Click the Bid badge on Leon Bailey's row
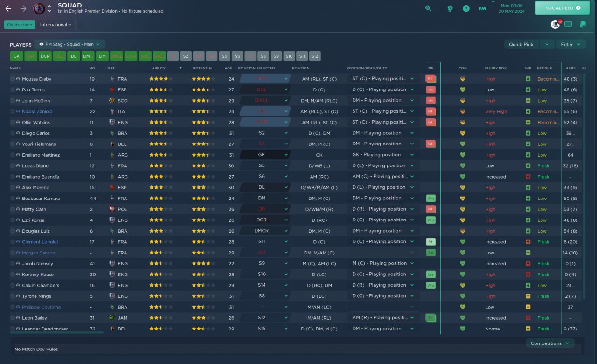 pyautogui.click(x=430, y=318)
